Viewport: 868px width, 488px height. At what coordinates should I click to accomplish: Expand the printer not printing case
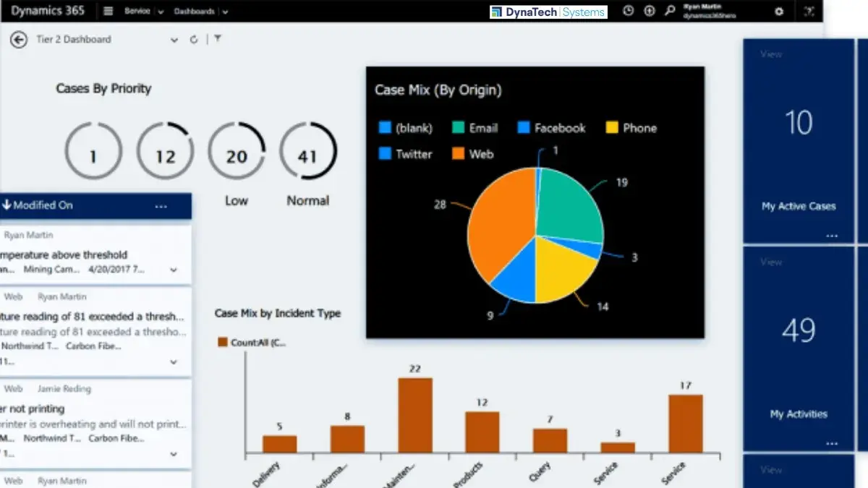(x=174, y=454)
